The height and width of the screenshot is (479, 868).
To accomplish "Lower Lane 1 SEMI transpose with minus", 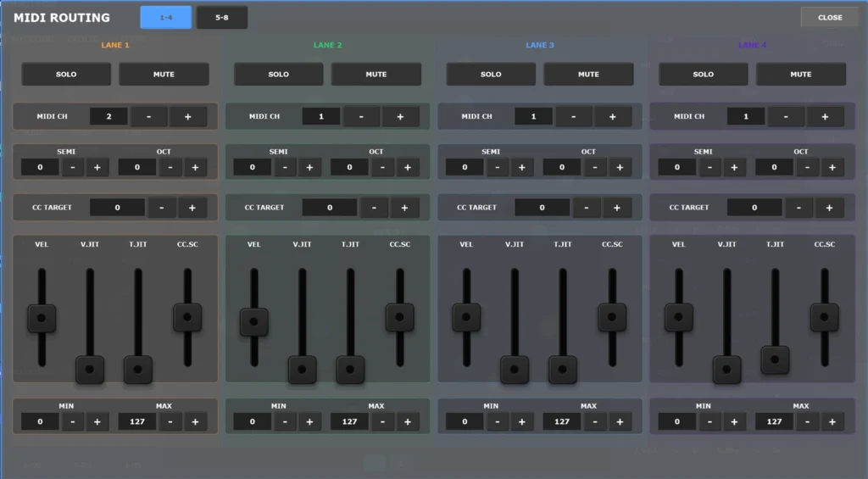I will pos(73,167).
